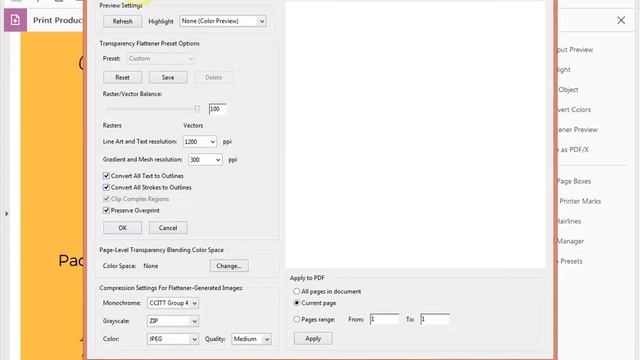
Task: Click the Print Production tool icon
Action: [x=15, y=20]
